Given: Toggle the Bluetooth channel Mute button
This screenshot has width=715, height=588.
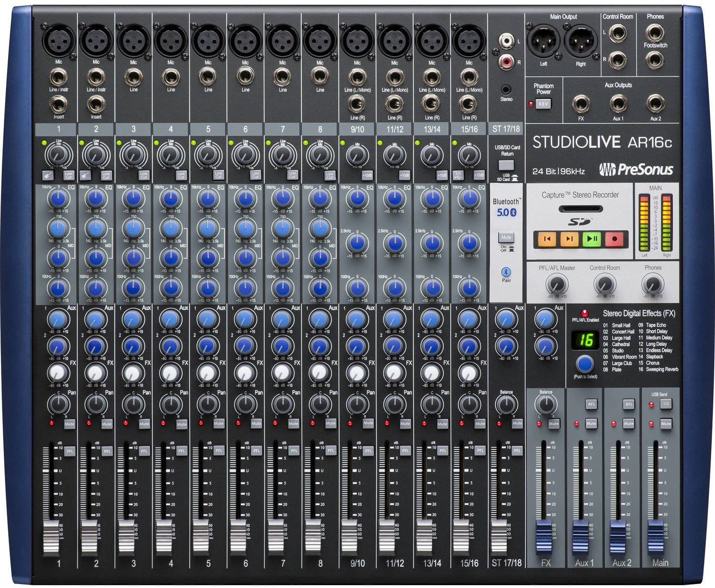Looking at the screenshot, I should [506, 237].
